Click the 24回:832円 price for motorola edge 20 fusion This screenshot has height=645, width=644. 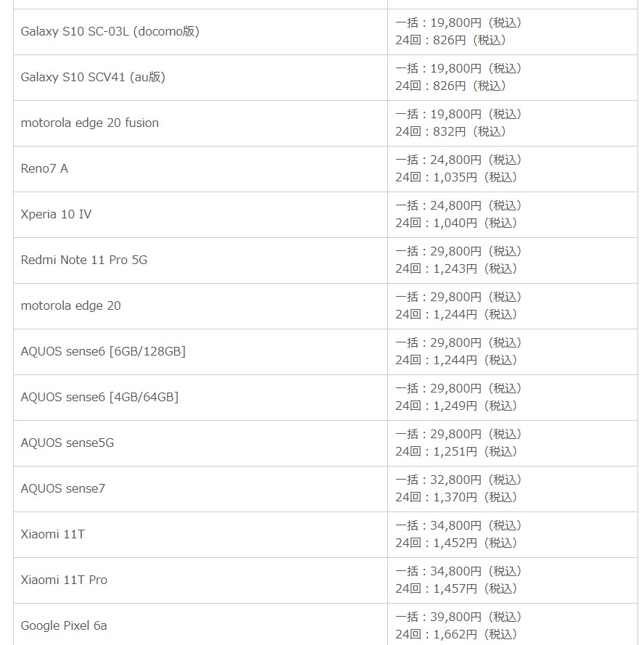(450, 131)
